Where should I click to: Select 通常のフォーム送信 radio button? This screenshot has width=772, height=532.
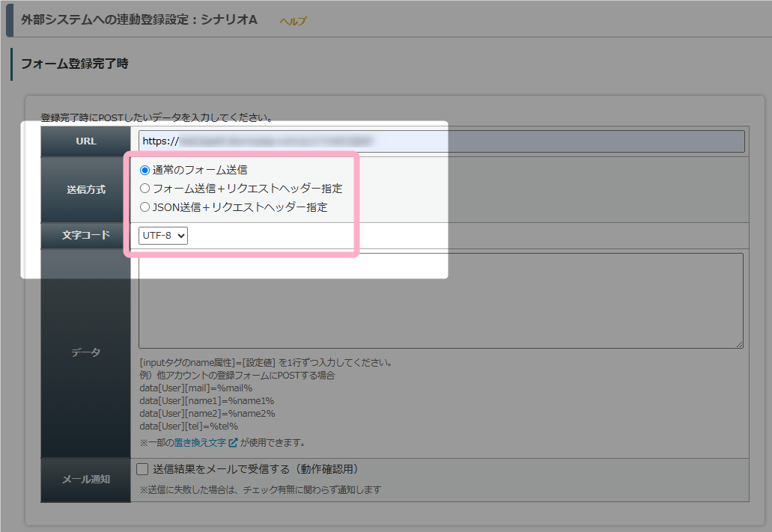145,171
